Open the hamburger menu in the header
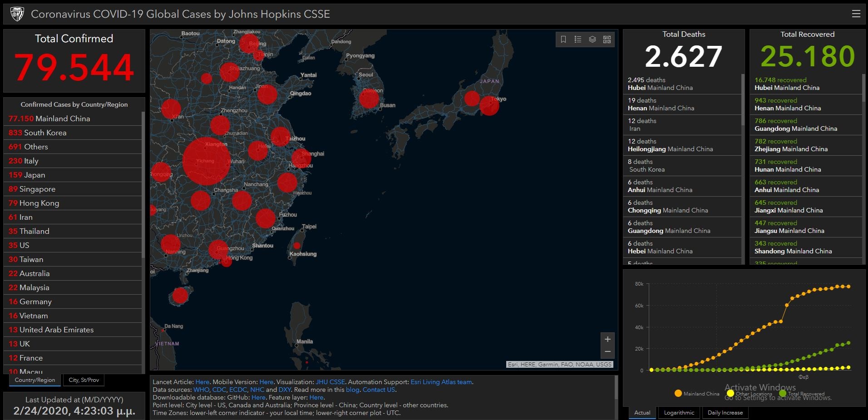The image size is (868, 420). point(856,14)
